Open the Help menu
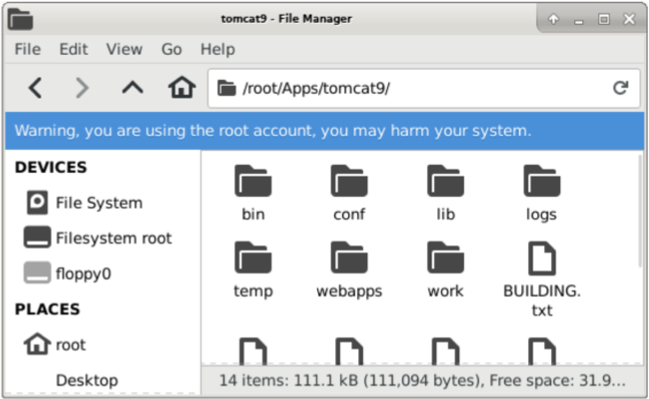Viewport: 649px width, 399px height. [218, 49]
